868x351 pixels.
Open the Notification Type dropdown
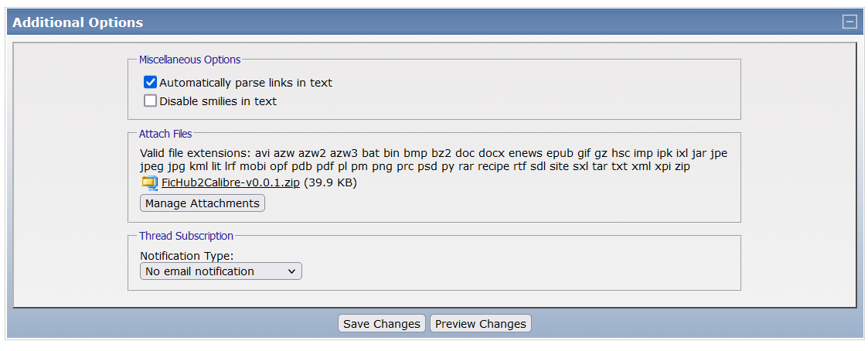tap(220, 271)
